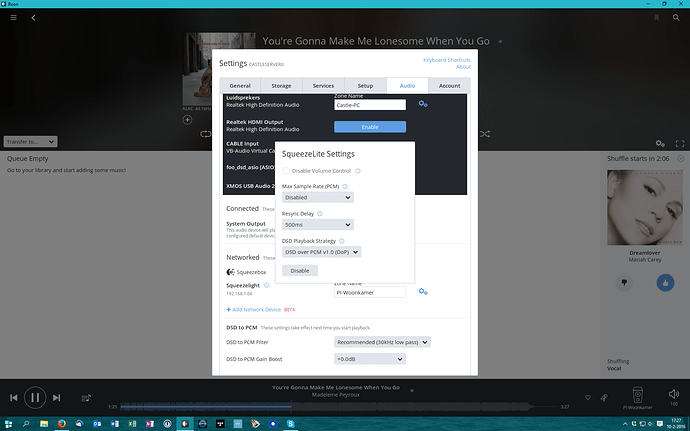
Task: Toggle fullscreen view icon
Action: 680,143
